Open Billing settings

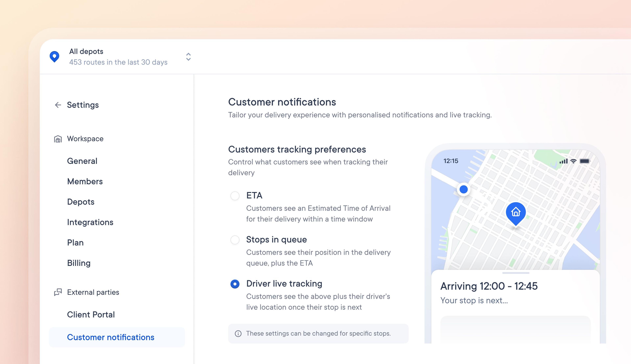pyautogui.click(x=79, y=263)
